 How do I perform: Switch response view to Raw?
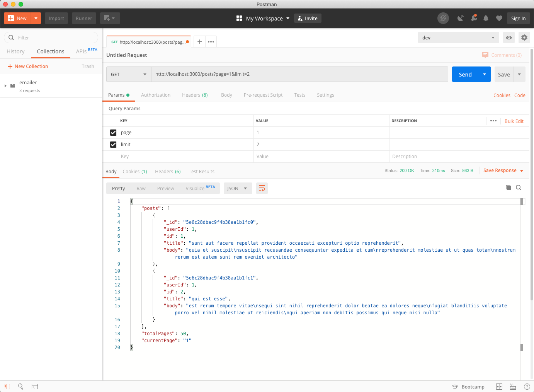(x=141, y=189)
